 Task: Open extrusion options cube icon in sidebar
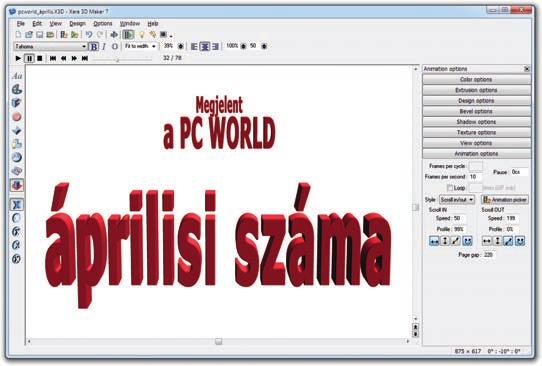pos(17,103)
